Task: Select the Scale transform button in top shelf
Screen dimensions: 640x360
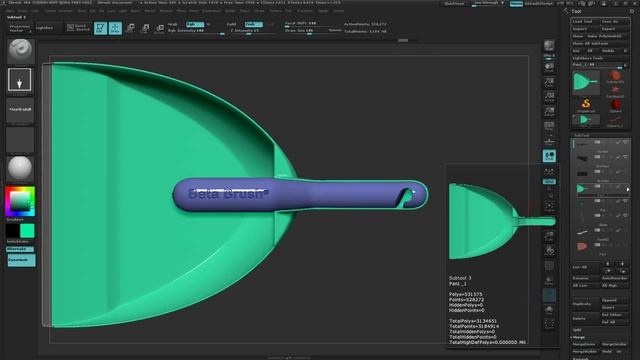Action: click(145, 28)
